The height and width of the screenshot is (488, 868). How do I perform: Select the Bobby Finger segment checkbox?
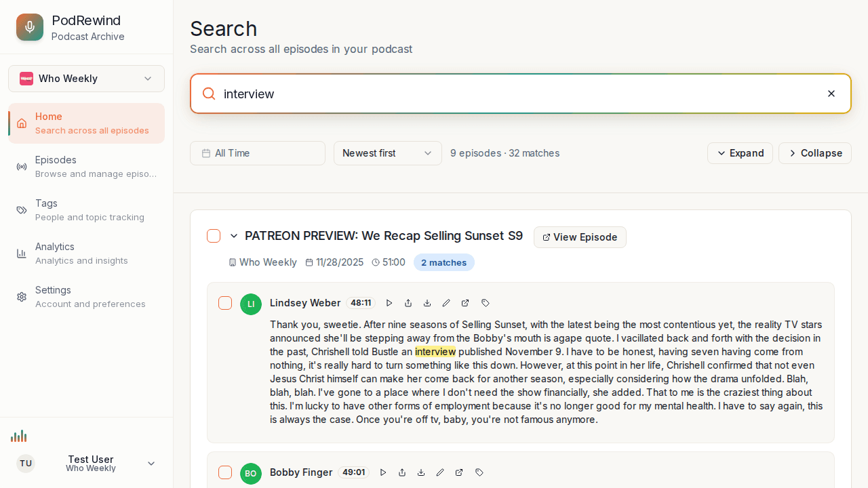[x=225, y=472]
